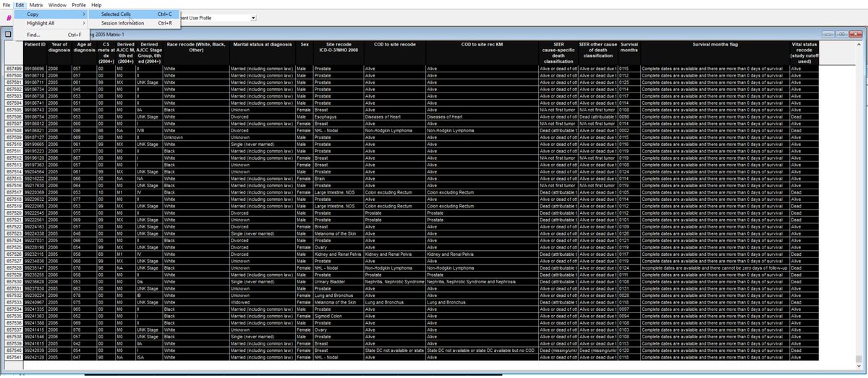The width and height of the screenshot is (868, 378).
Task: Select the Race recode column header
Action: (x=195, y=53)
